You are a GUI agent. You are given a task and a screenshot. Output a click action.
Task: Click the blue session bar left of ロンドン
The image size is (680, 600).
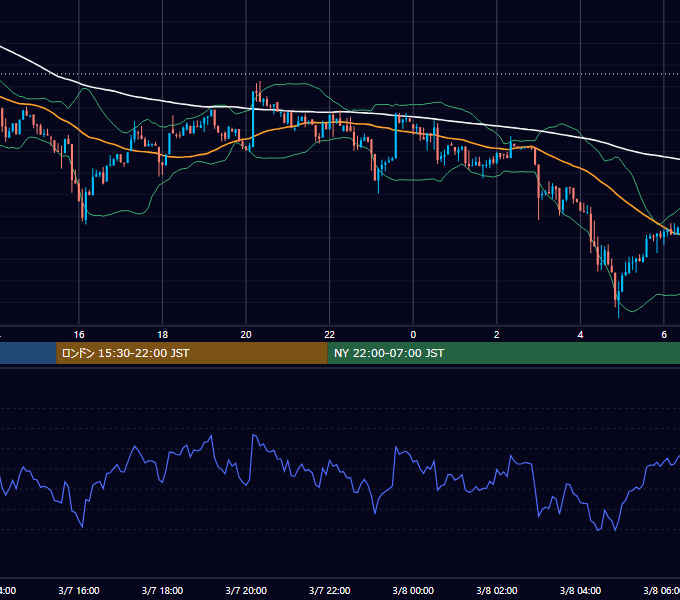(28, 353)
